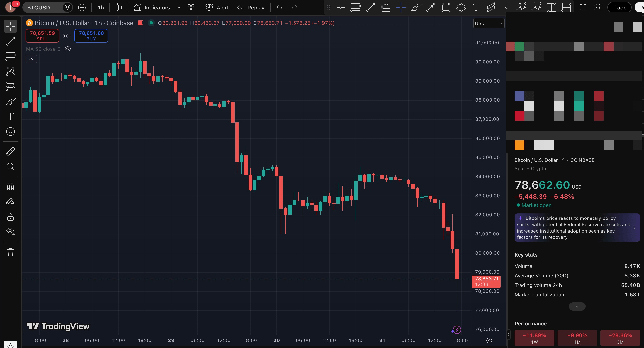Screen dimensions: 644x348
Task: Collapse the indicator legend chevron
Action: tap(31, 59)
